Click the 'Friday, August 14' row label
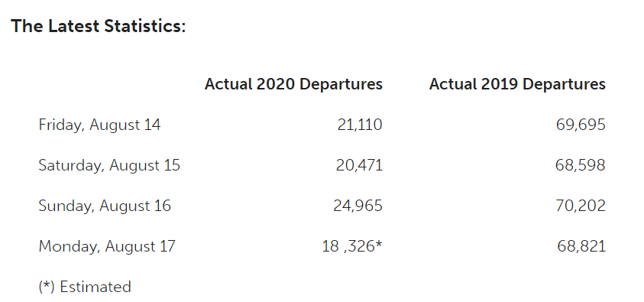This screenshot has width=644, height=302. click(x=100, y=125)
